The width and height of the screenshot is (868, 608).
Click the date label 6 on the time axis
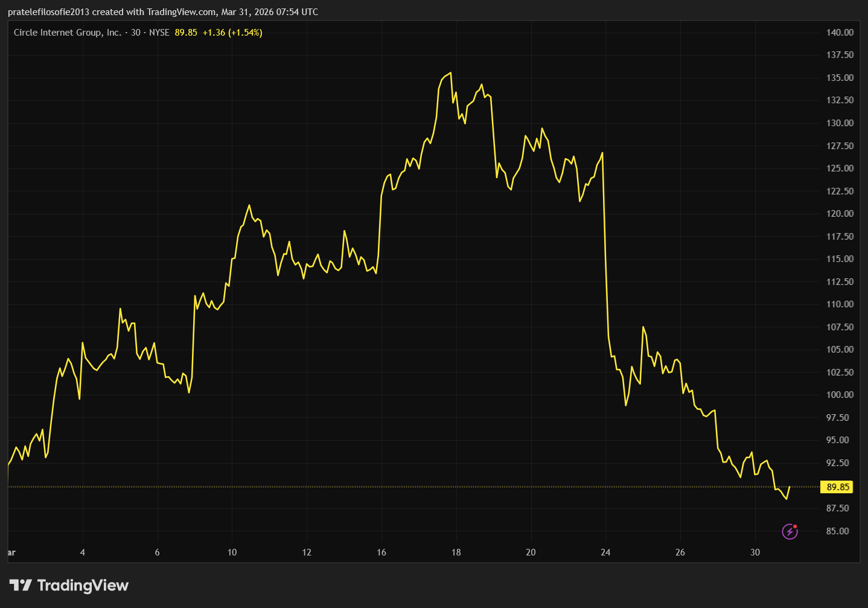158,552
